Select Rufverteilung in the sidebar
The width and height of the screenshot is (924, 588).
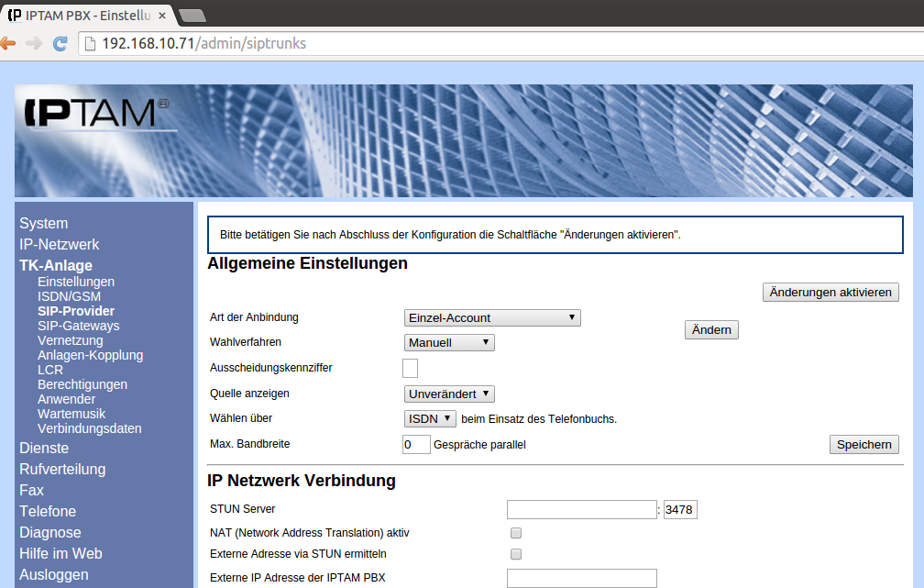pos(62,469)
